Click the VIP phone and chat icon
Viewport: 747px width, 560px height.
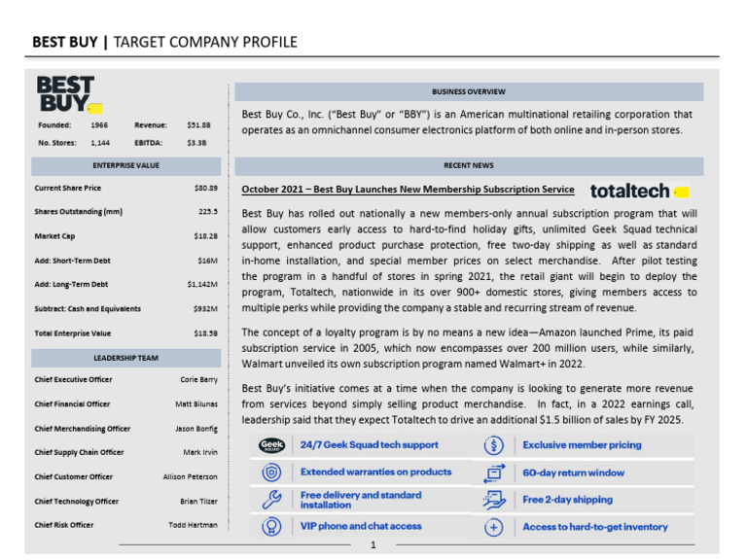[x=272, y=527]
